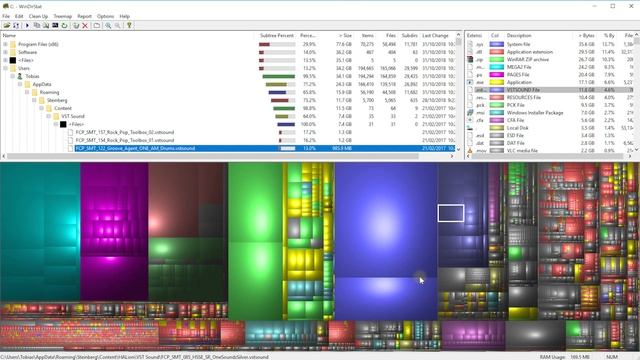Click the black Files icon under VST Sound
The width and height of the screenshot is (640, 360).
tap(63, 124)
